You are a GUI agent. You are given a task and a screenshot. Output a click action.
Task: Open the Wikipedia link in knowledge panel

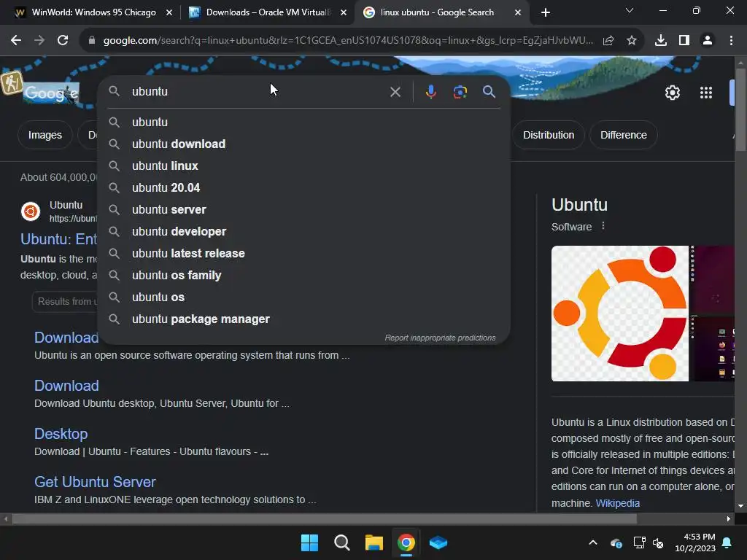pyautogui.click(x=617, y=503)
